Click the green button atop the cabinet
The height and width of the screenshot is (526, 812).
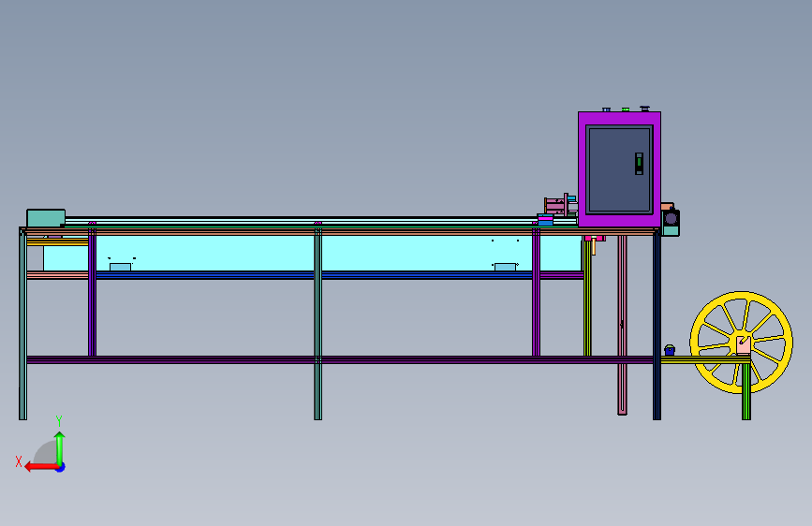[x=626, y=110]
